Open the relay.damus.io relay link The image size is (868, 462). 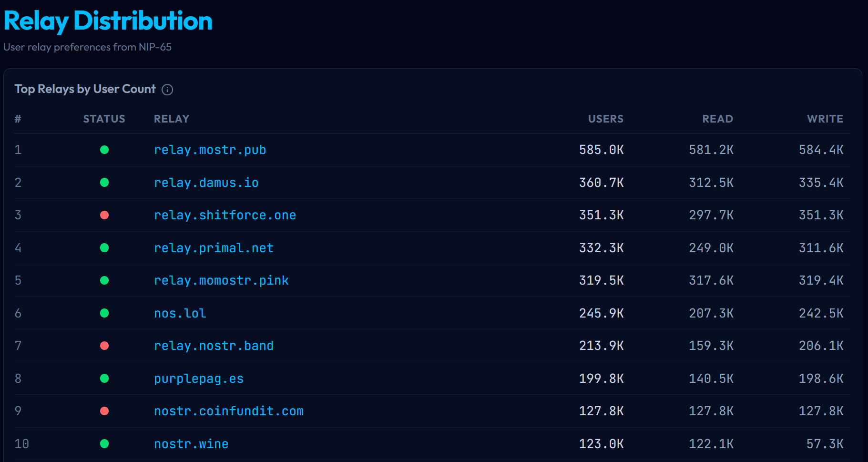(206, 183)
